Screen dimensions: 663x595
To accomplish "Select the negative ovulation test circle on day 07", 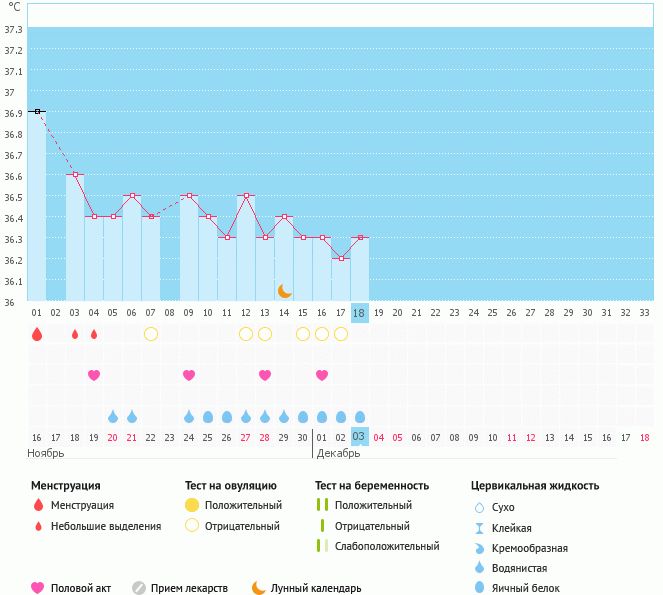I will (x=151, y=334).
